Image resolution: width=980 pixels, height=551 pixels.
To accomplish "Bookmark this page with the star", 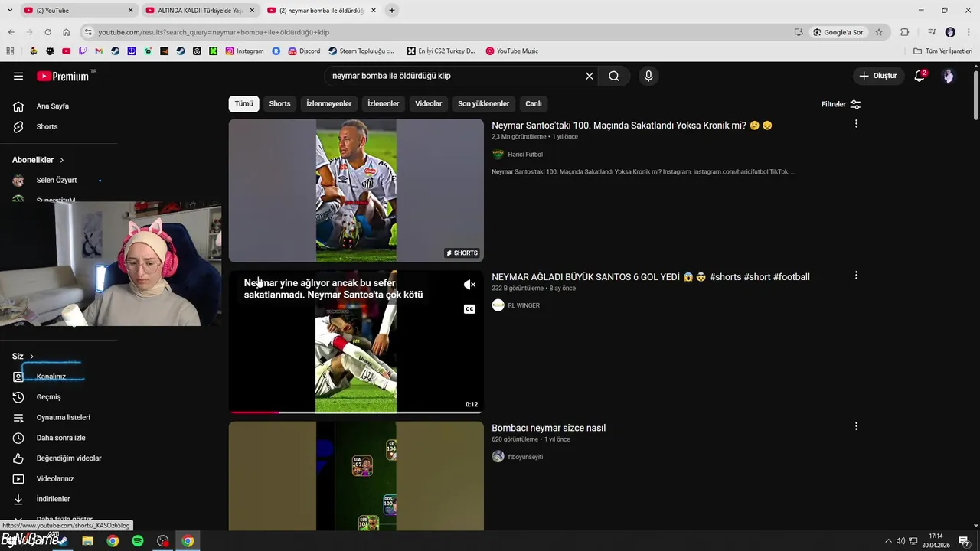I will point(879,32).
